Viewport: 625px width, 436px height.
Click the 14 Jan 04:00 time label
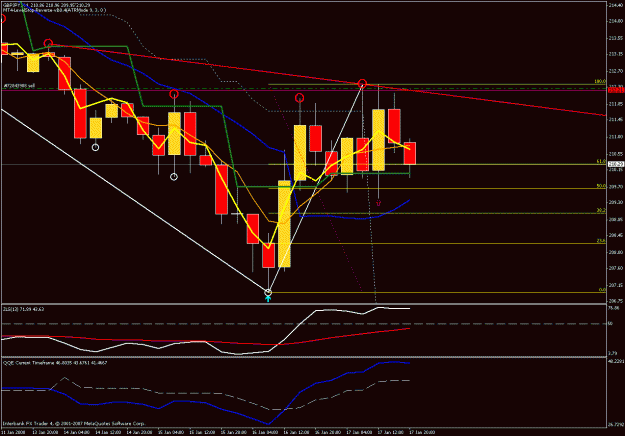pos(76,432)
